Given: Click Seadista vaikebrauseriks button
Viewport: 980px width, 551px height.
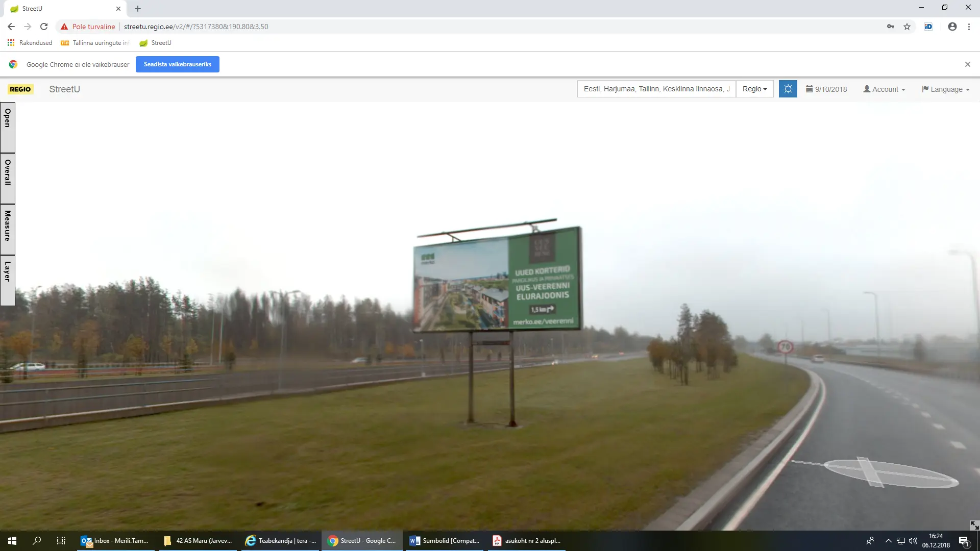Looking at the screenshot, I should [x=177, y=64].
